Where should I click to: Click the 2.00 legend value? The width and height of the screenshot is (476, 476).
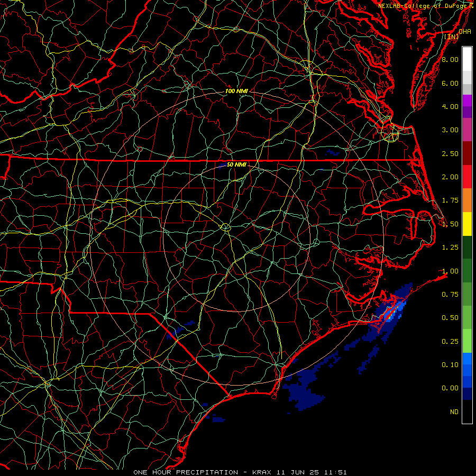tap(450, 177)
